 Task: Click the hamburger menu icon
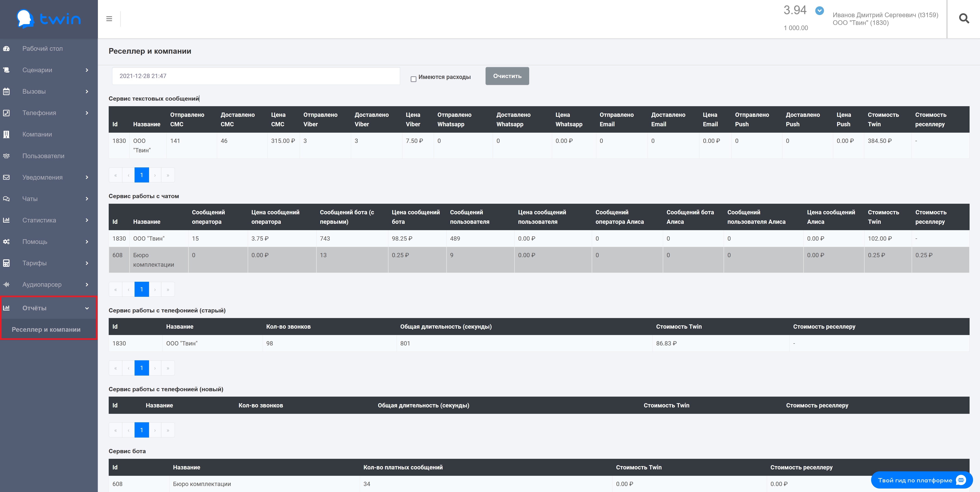[109, 19]
